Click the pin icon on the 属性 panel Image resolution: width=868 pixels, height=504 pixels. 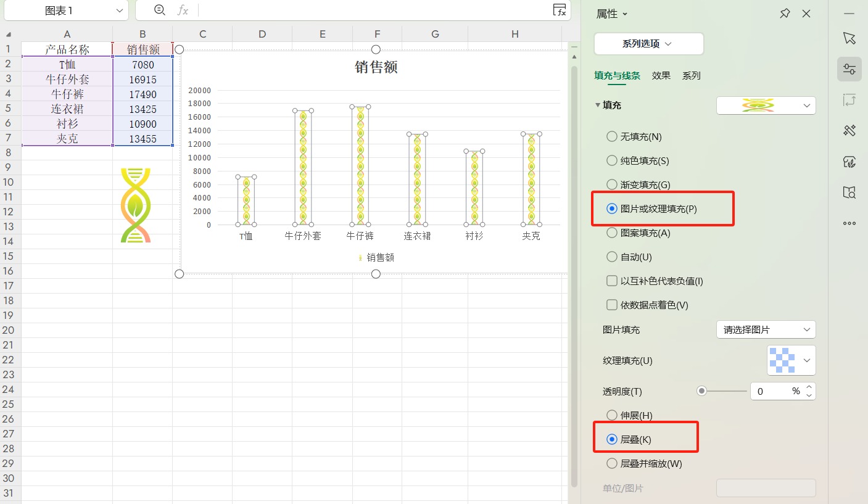pyautogui.click(x=785, y=13)
